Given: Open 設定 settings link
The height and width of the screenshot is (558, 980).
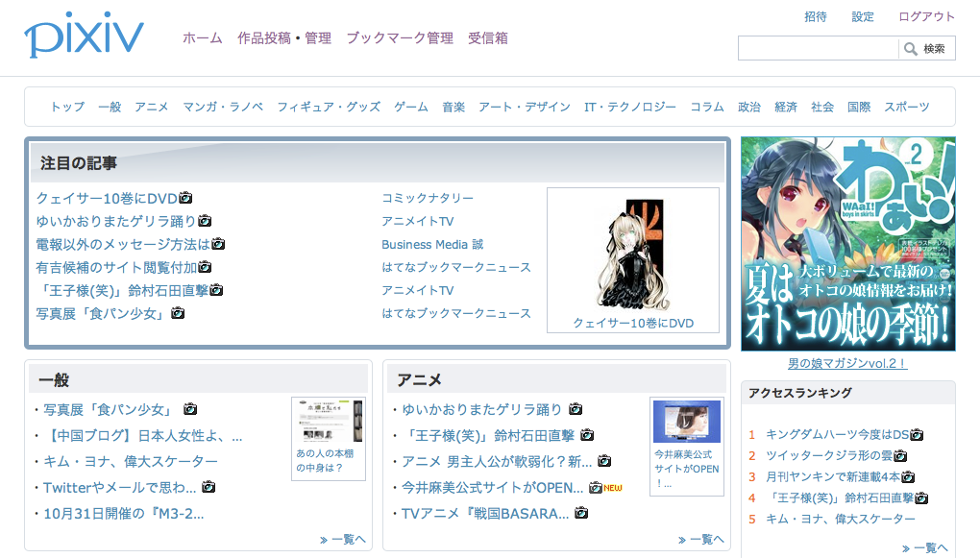Looking at the screenshot, I should pyautogui.click(x=863, y=17).
